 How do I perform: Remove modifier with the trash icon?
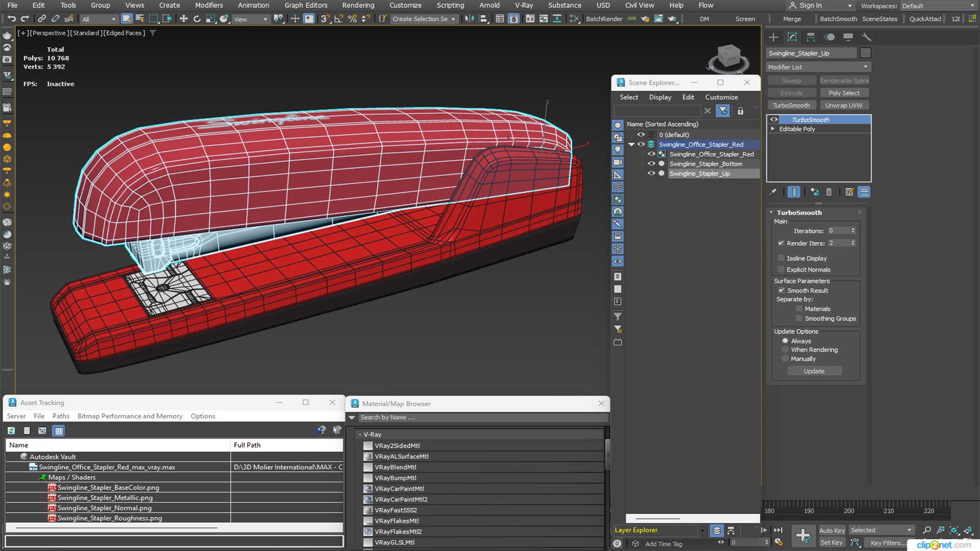coord(829,192)
